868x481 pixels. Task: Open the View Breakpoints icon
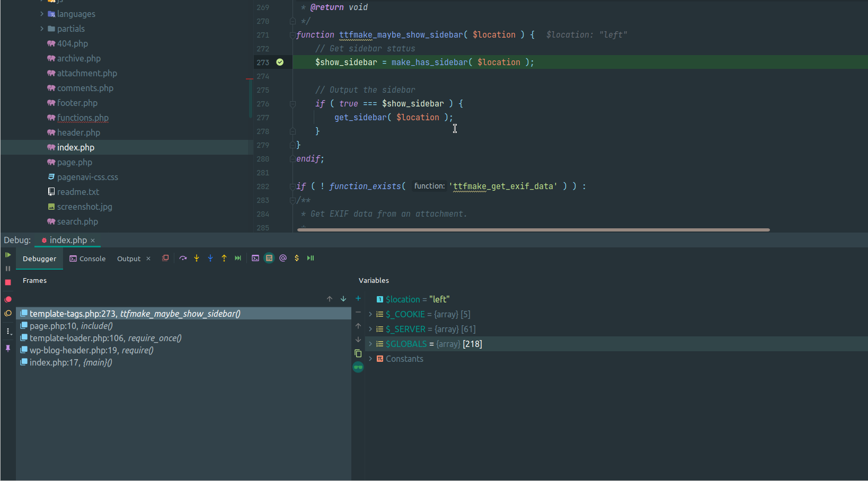(x=8, y=299)
